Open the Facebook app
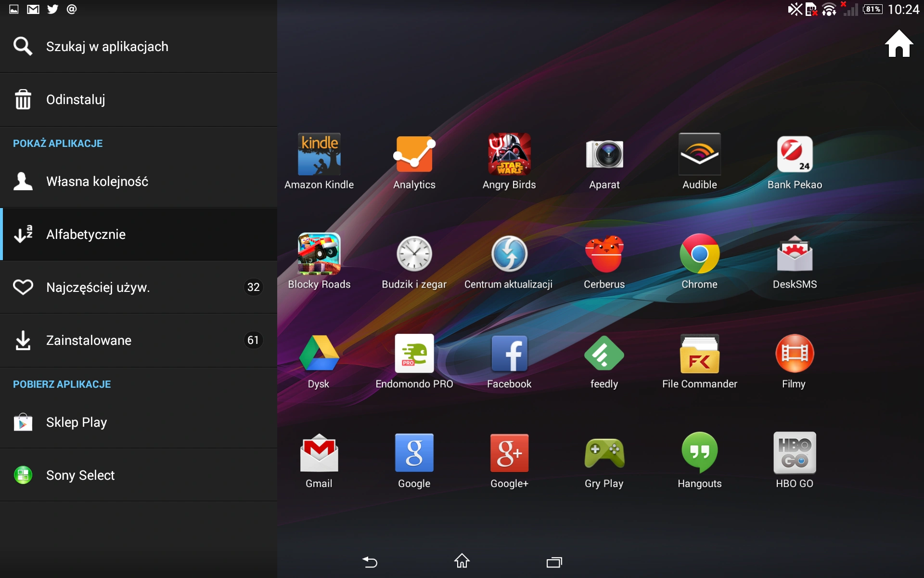 tap(509, 361)
